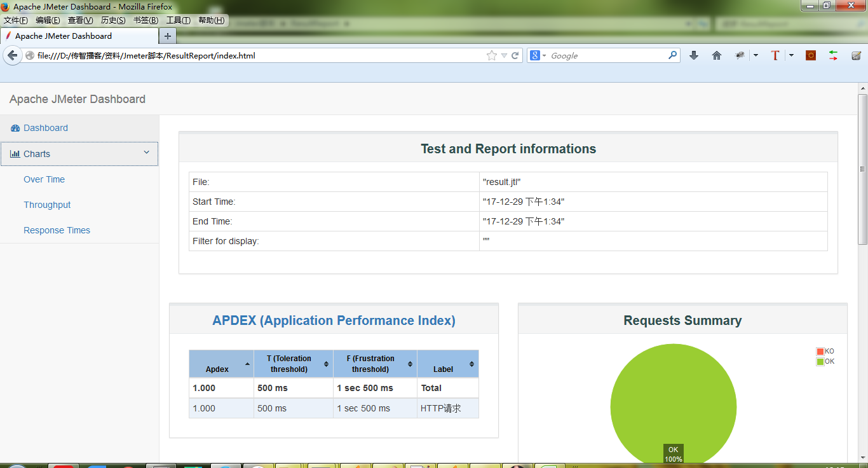Open the Response Times charts link

pyautogui.click(x=57, y=230)
